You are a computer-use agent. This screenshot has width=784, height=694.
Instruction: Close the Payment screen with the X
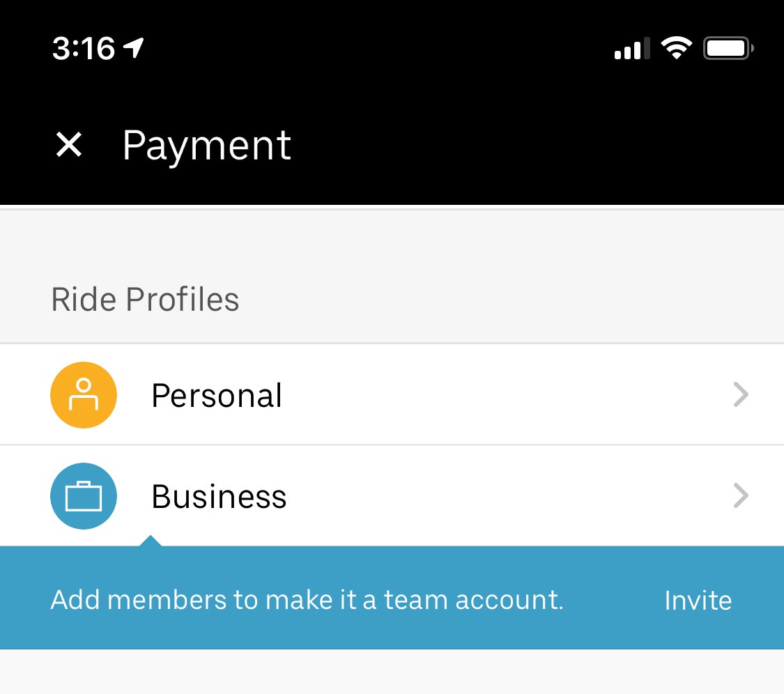click(68, 145)
